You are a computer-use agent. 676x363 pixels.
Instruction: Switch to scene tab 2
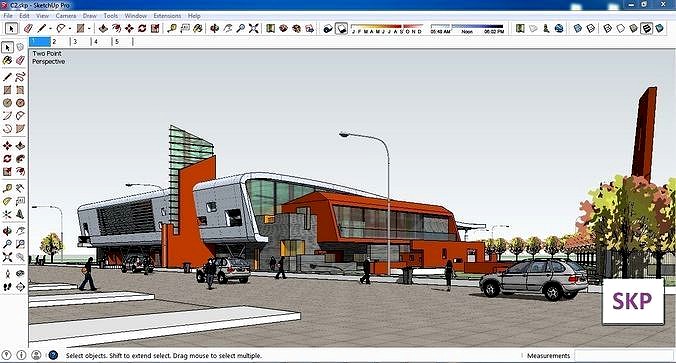[60, 42]
